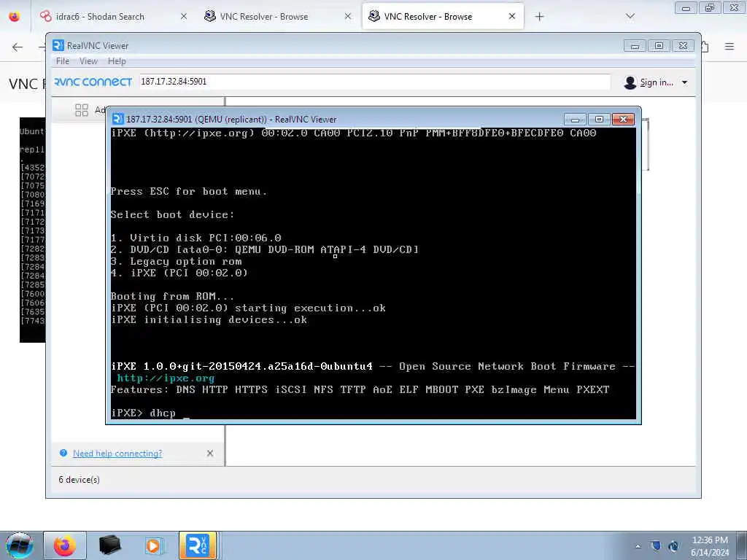Show hidden system tray icons
Viewport: 747px width, 560px height.
click(638, 546)
